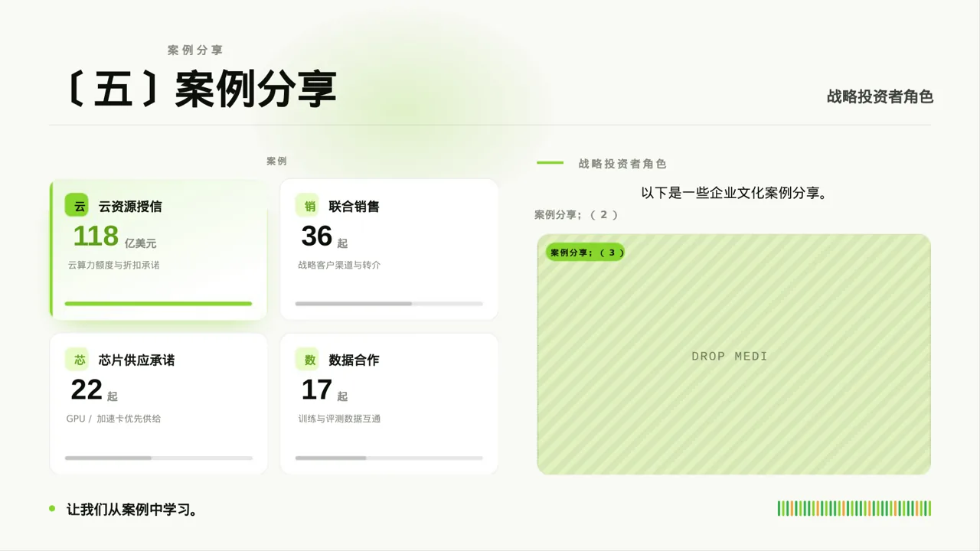Click the description 云算力额度与折扣承诺

tap(113, 266)
